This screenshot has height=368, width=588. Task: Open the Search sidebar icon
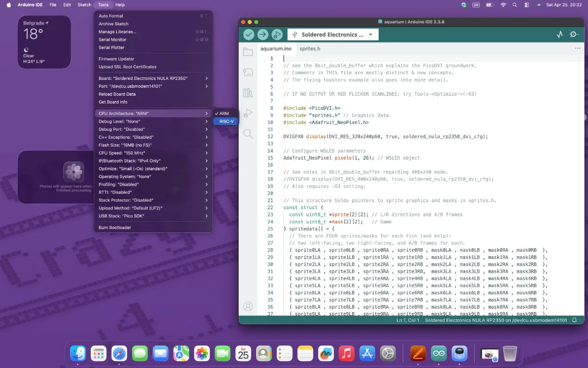pyautogui.click(x=248, y=133)
